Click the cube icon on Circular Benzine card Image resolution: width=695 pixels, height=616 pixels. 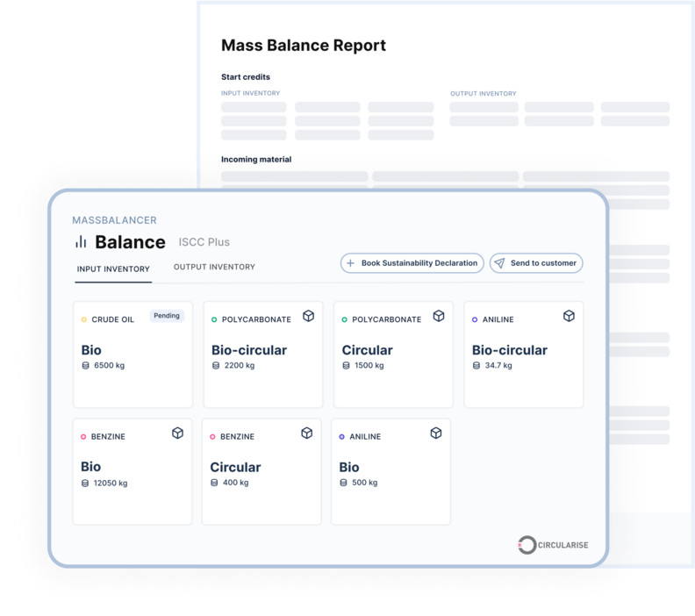click(x=306, y=433)
